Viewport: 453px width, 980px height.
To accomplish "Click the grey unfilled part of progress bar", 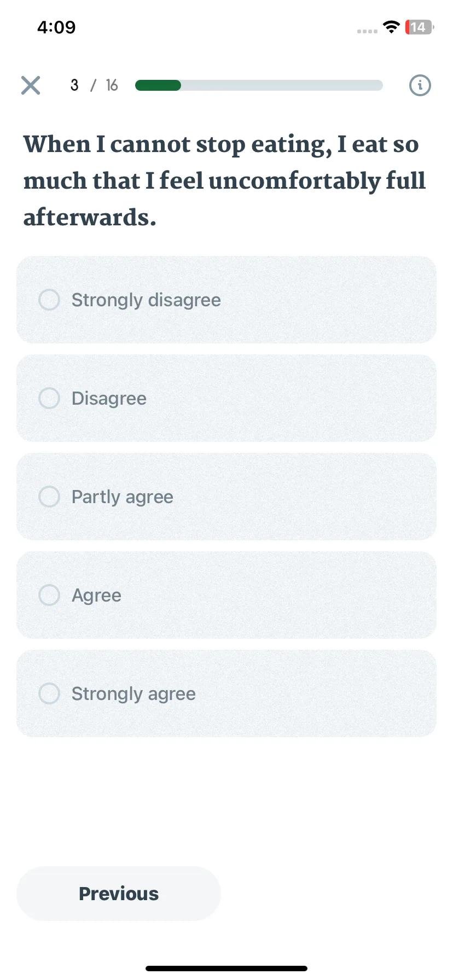I will (282, 85).
